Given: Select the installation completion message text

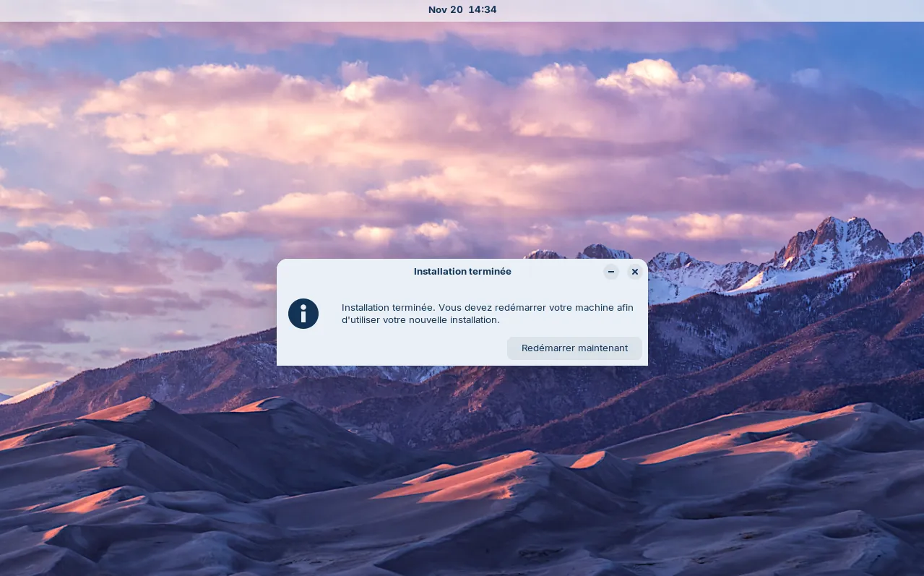Looking at the screenshot, I should [x=488, y=314].
